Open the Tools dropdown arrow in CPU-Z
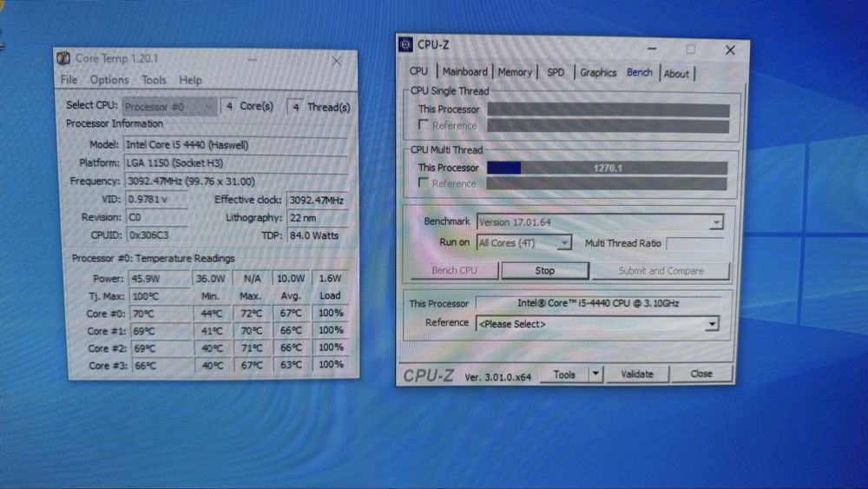The width and height of the screenshot is (868, 489). click(595, 373)
